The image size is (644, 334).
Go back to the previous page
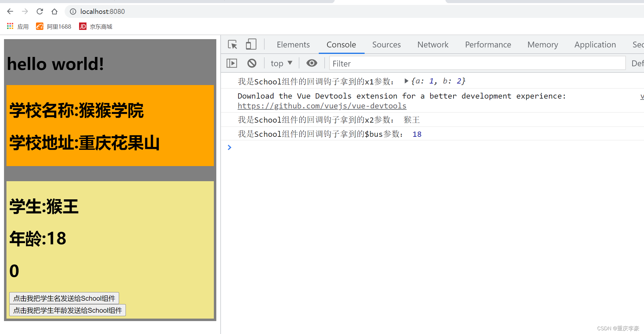click(x=10, y=12)
